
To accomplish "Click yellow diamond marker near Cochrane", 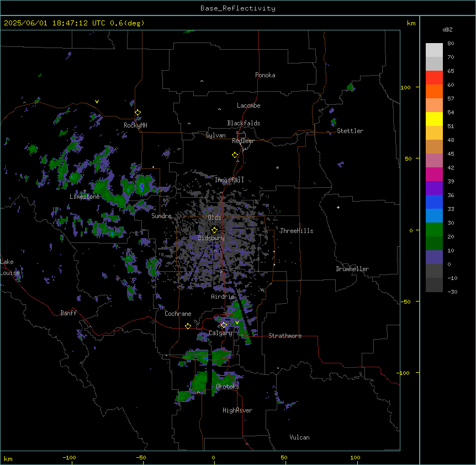I will 188,326.
